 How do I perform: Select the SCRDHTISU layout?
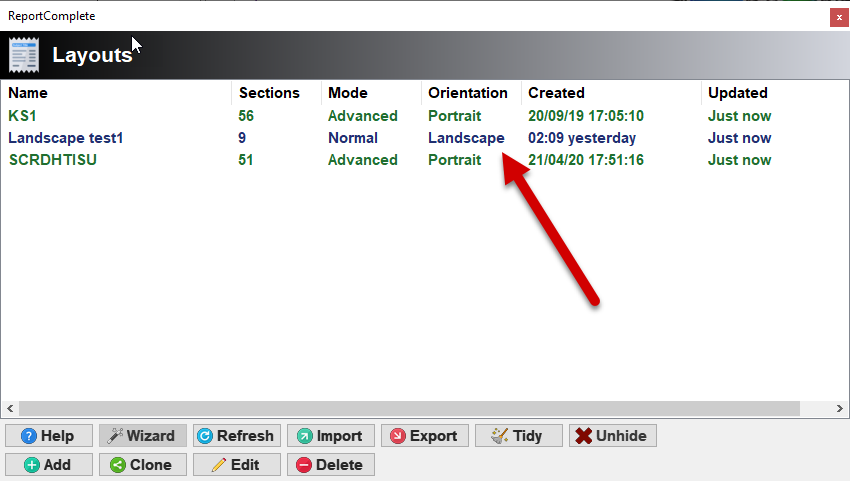point(425,160)
